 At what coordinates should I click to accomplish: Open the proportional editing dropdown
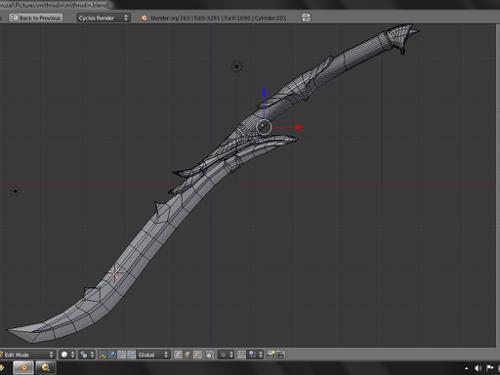pyautogui.click(x=226, y=355)
